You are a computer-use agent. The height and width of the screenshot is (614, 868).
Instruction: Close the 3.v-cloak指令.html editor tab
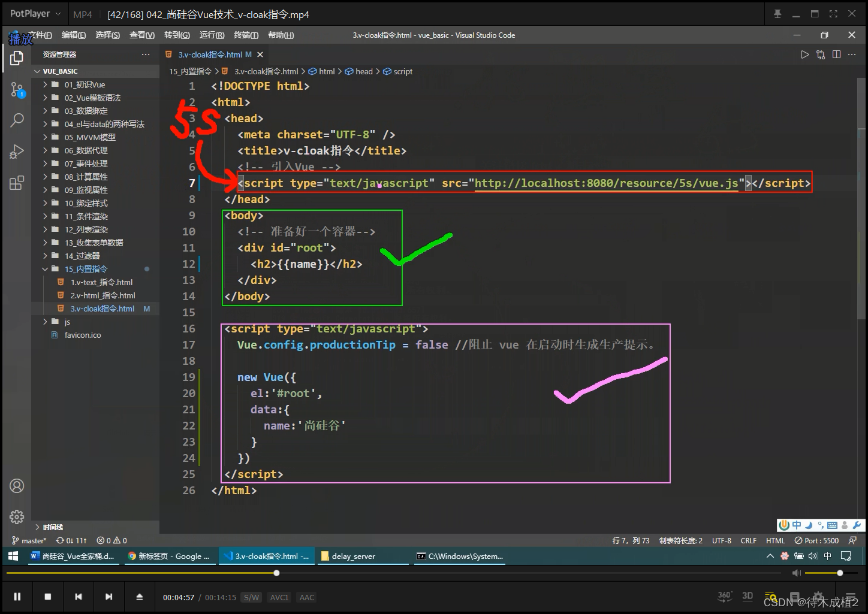(260, 55)
